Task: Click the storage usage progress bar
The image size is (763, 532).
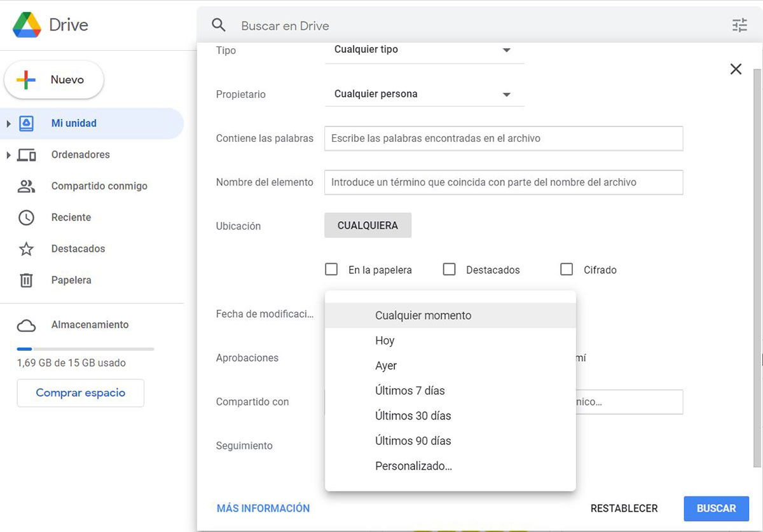Action: 85,348
